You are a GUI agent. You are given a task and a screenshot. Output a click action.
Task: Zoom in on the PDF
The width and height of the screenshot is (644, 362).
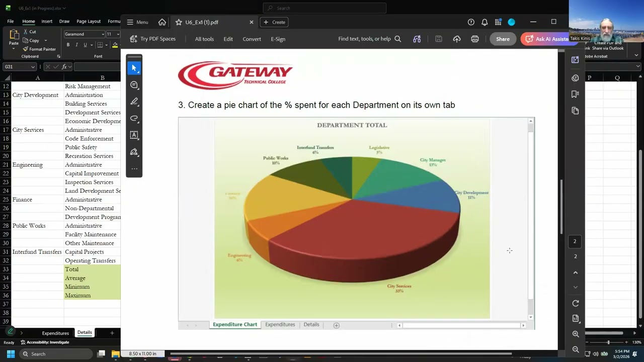tap(576, 334)
